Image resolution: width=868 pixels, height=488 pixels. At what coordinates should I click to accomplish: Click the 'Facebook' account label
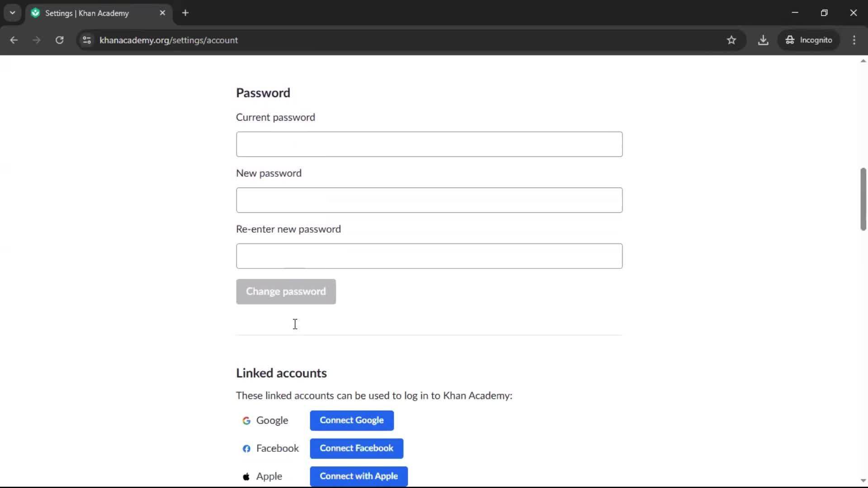[278, 448]
